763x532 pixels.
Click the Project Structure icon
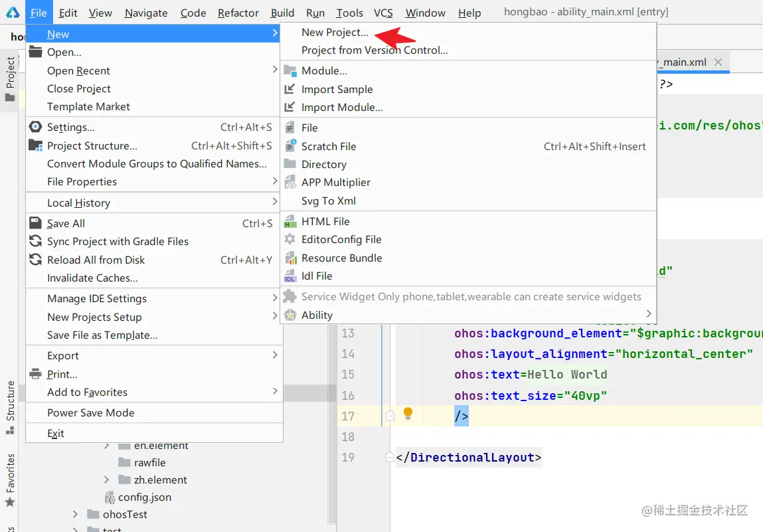(x=35, y=145)
